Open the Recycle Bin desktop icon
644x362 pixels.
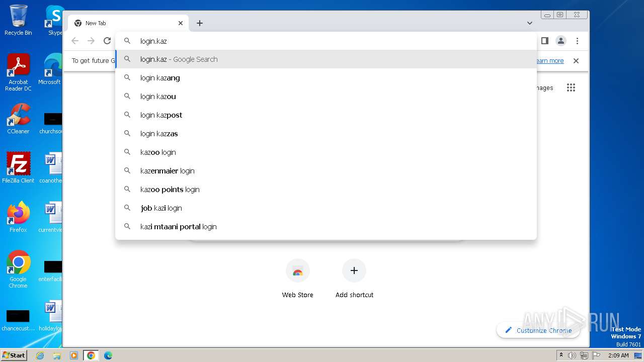click(x=18, y=20)
